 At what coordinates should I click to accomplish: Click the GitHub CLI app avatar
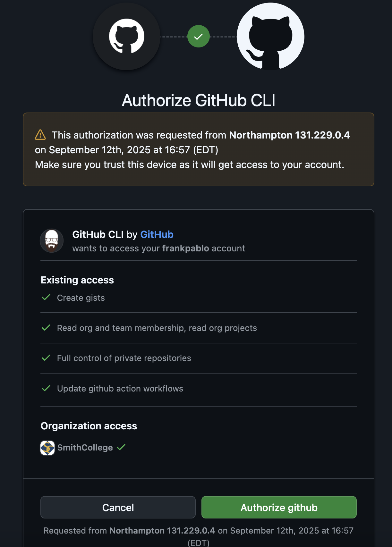point(52,240)
